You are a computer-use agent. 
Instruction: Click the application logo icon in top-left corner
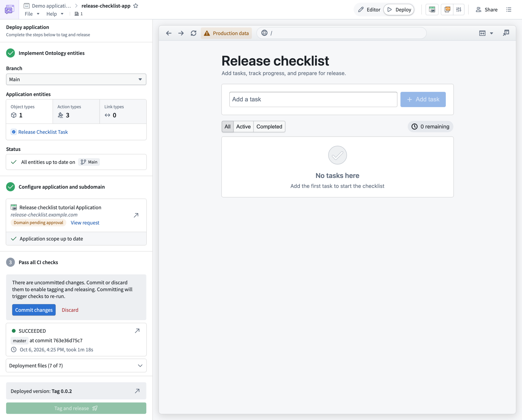pyautogui.click(x=9, y=9)
